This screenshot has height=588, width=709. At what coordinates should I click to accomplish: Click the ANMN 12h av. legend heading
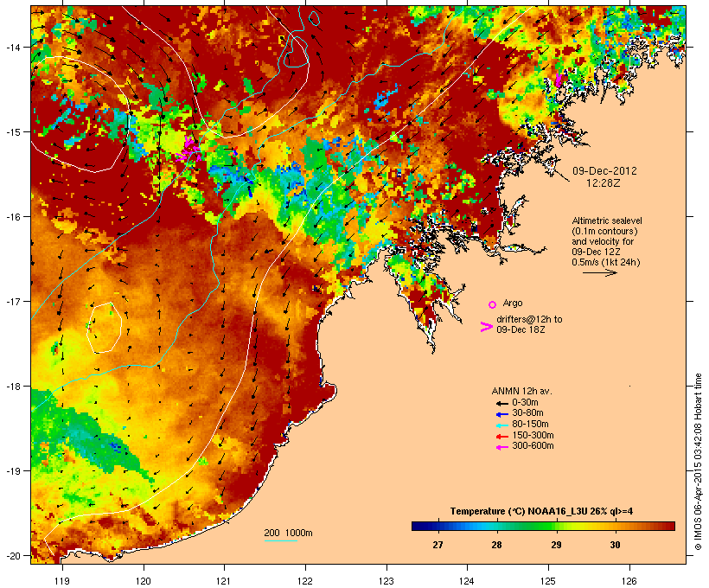point(520,390)
